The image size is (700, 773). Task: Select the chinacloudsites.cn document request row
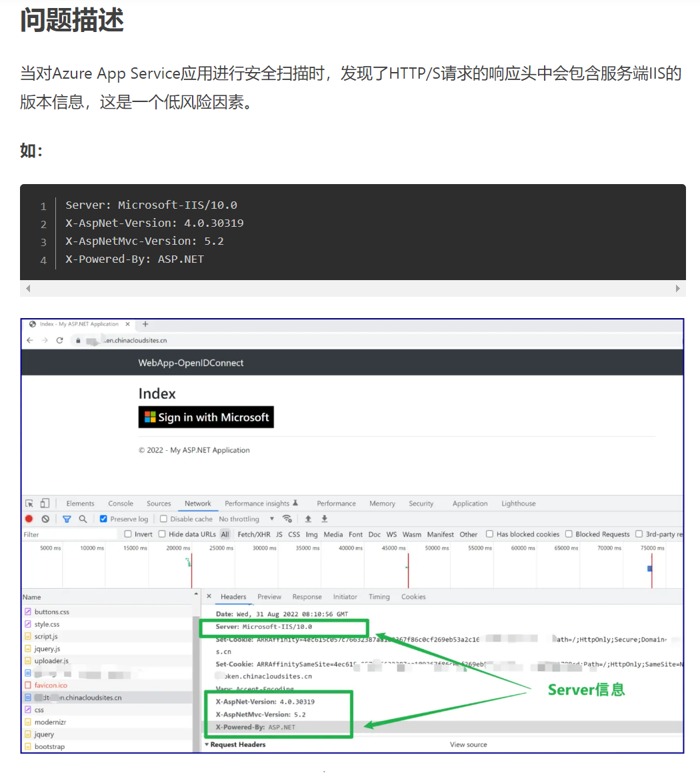[107, 698]
